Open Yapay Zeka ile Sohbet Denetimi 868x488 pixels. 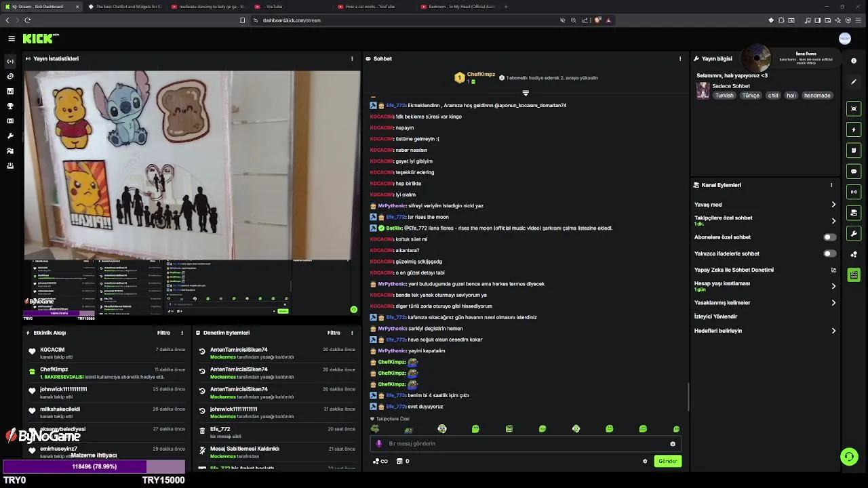tap(765, 270)
